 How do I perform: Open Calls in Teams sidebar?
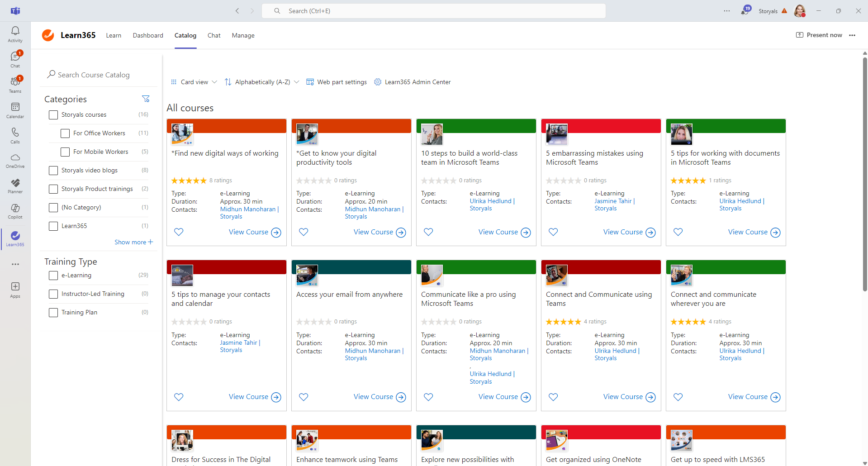tap(15, 135)
